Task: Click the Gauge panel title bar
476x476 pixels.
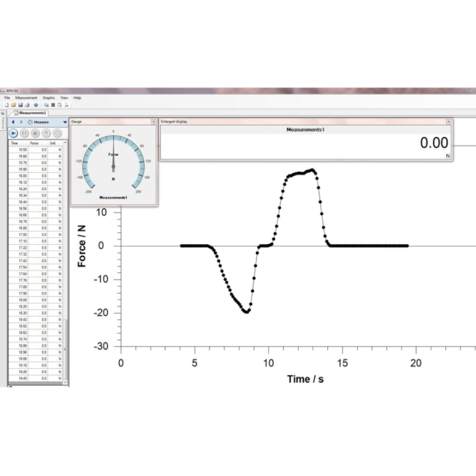Action: (114, 122)
